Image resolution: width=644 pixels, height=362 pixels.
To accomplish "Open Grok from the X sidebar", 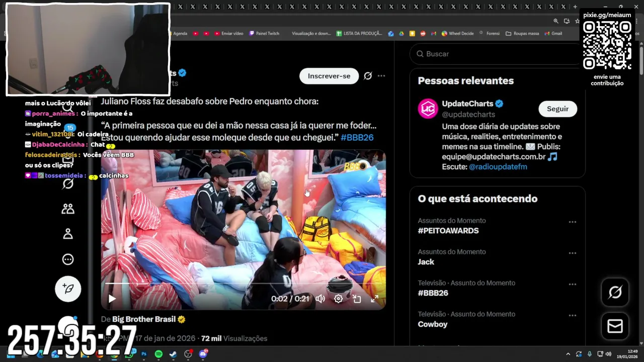I will [68, 184].
